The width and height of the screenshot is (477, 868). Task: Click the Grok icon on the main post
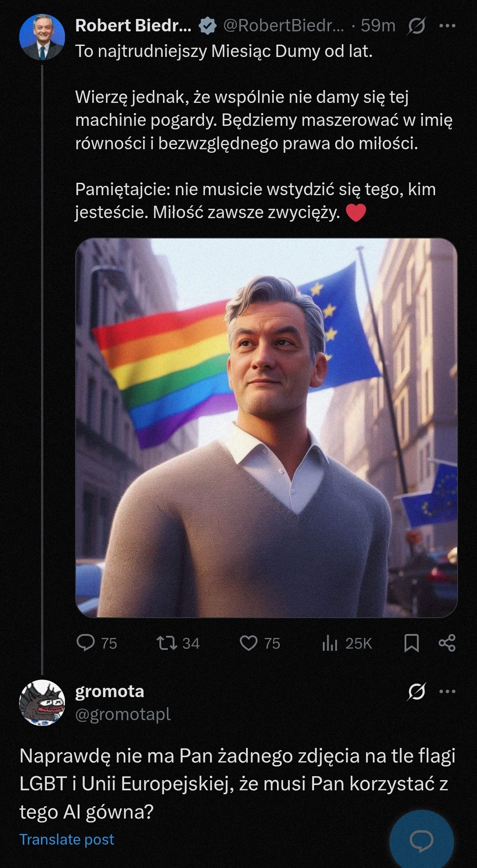(x=416, y=26)
